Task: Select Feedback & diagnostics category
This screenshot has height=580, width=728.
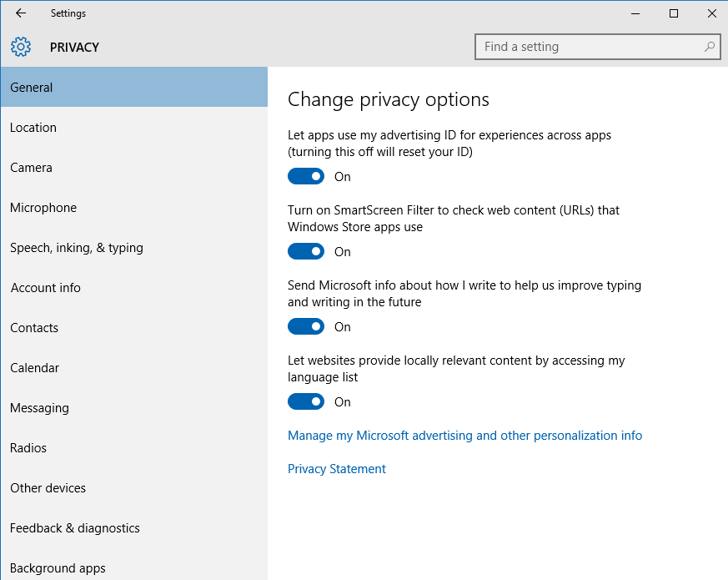Action: click(x=134, y=528)
